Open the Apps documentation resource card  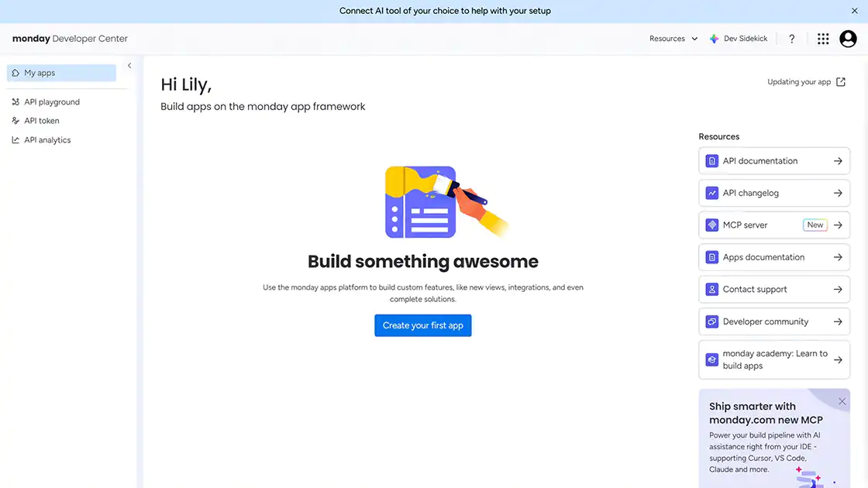tap(774, 257)
